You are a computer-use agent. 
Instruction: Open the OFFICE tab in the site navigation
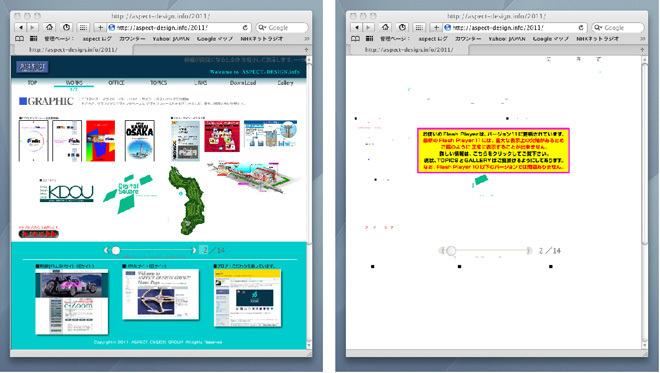(116, 83)
